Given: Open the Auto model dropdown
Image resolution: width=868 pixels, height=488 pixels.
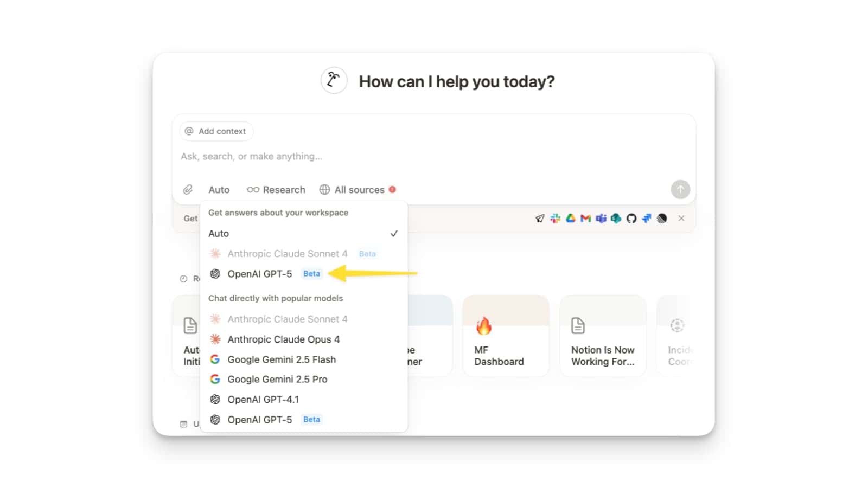Looking at the screenshot, I should click(219, 190).
